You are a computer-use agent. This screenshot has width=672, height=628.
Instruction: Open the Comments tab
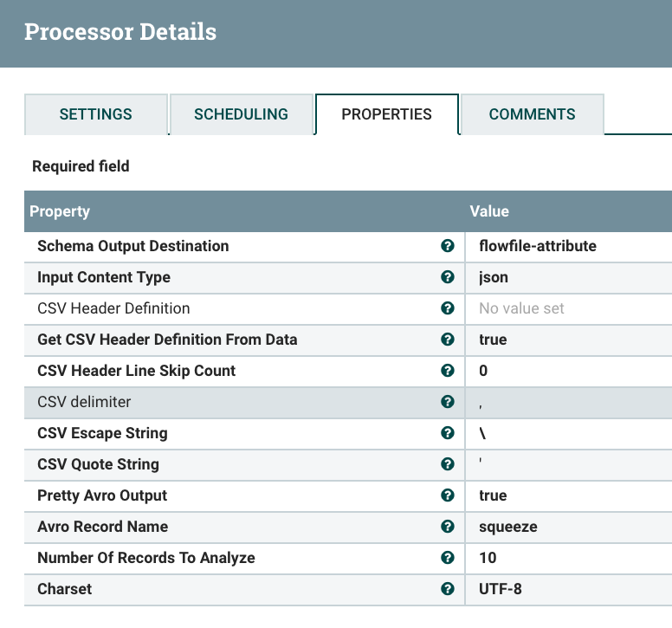[x=532, y=114]
